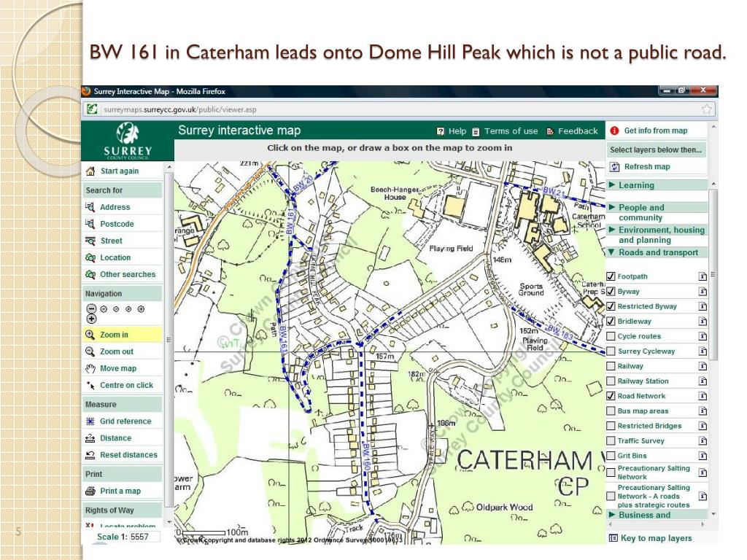Click the Get info from map button

(656, 131)
